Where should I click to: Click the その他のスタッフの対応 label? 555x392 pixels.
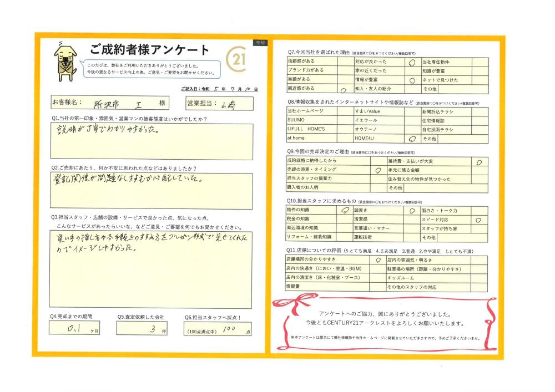(412, 287)
